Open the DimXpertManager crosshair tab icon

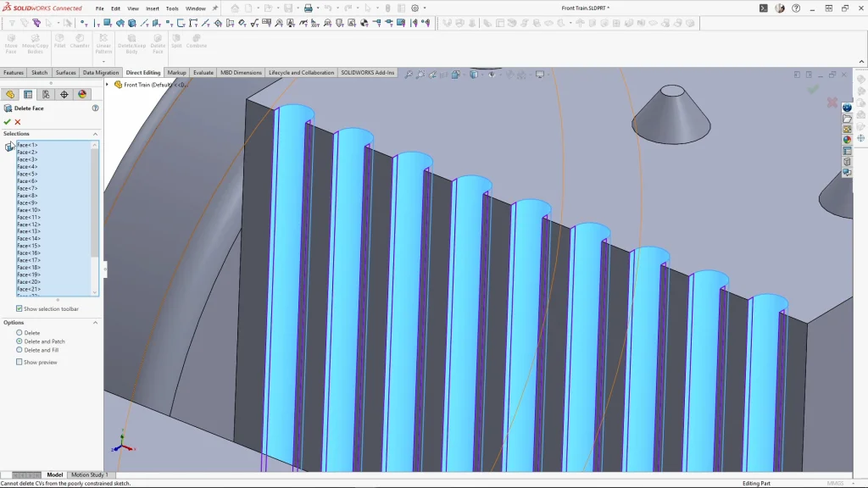64,95
